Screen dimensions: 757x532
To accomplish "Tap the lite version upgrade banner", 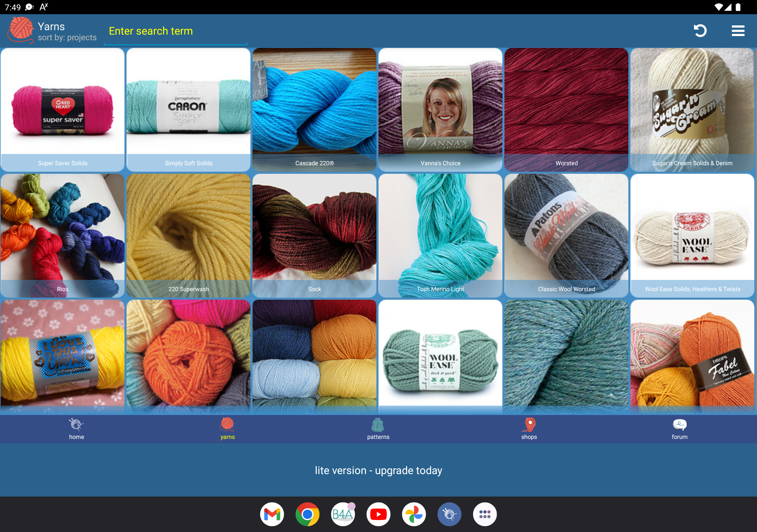I will click(x=378, y=470).
